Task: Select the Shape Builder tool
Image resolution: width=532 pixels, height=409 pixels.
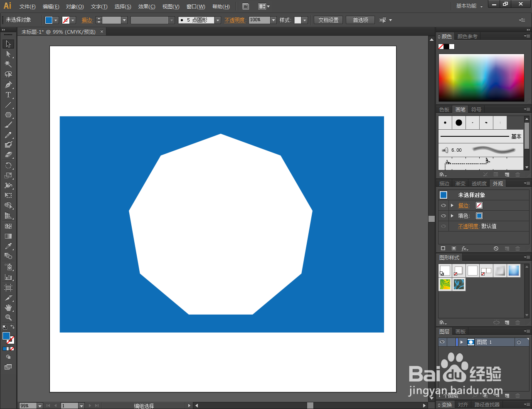Action: [8, 206]
